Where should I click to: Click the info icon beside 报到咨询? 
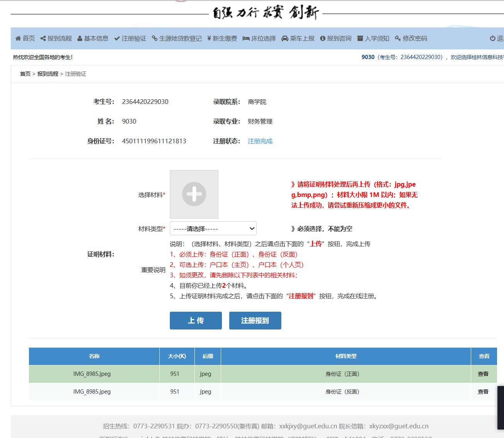[323, 39]
